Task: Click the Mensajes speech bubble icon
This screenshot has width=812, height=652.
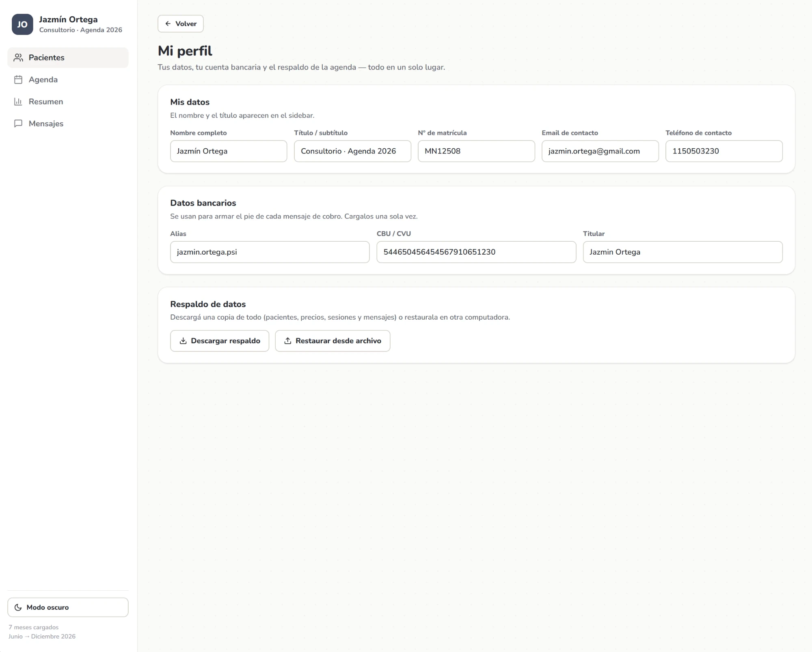Action: click(x=18, y=123)
